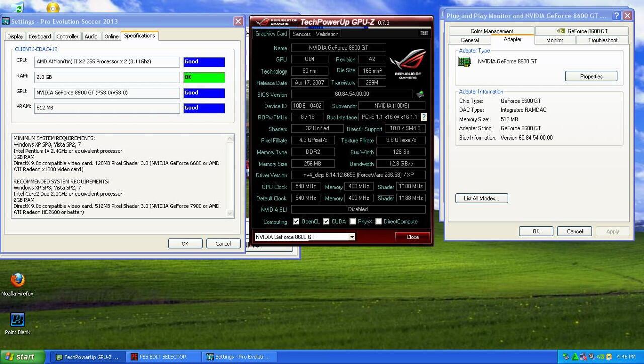Click the green OK indicator for RAM

(x=204, y=78)
